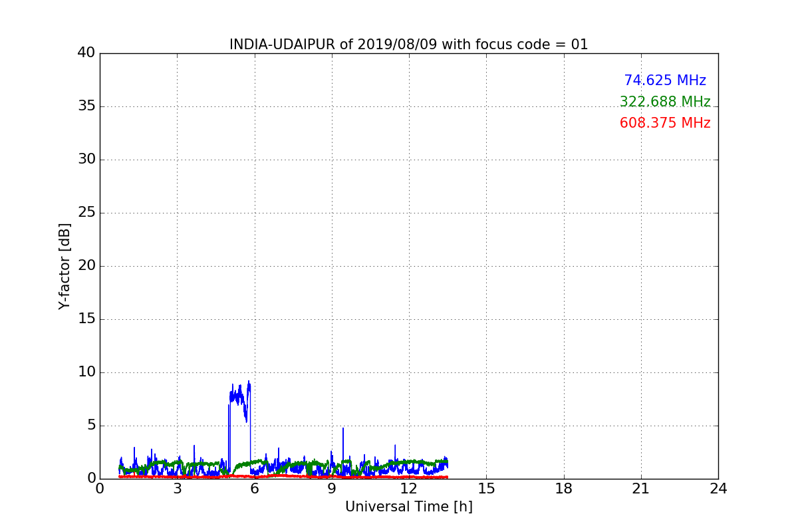
Task: Click the 10 tick label on Y-axis
Action: point(86,372)
